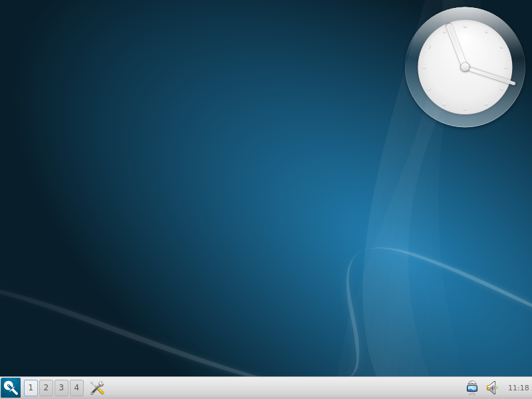Click the 12 o'clock marker dot
Screen dimensions: 532x399
coord(465,27)
